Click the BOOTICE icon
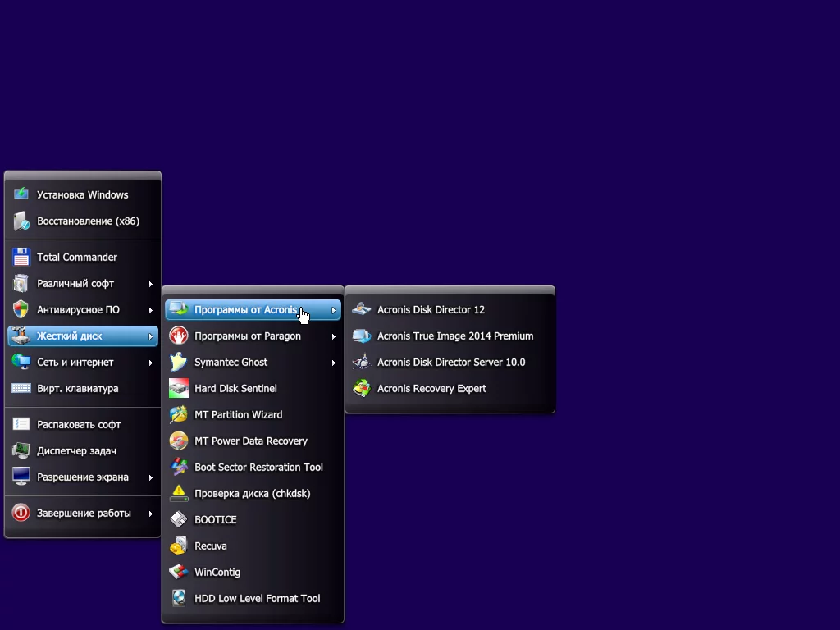840x630 pixels. pos(178,519)
